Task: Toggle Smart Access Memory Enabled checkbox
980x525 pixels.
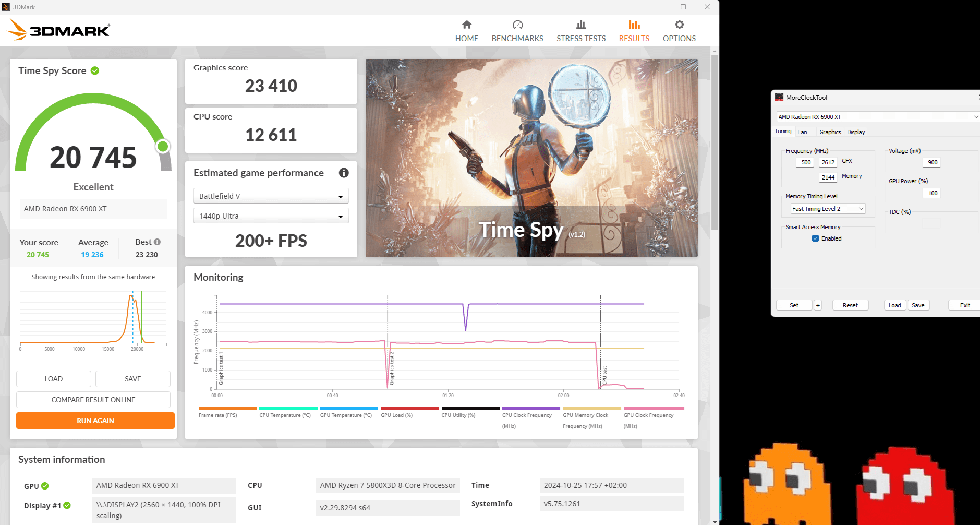Action: [815, 238]
